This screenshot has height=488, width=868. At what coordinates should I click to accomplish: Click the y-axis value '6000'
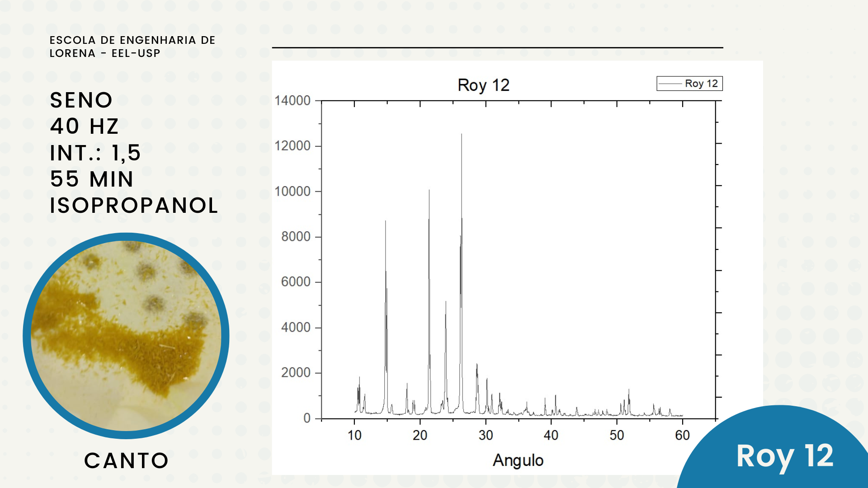296,282
